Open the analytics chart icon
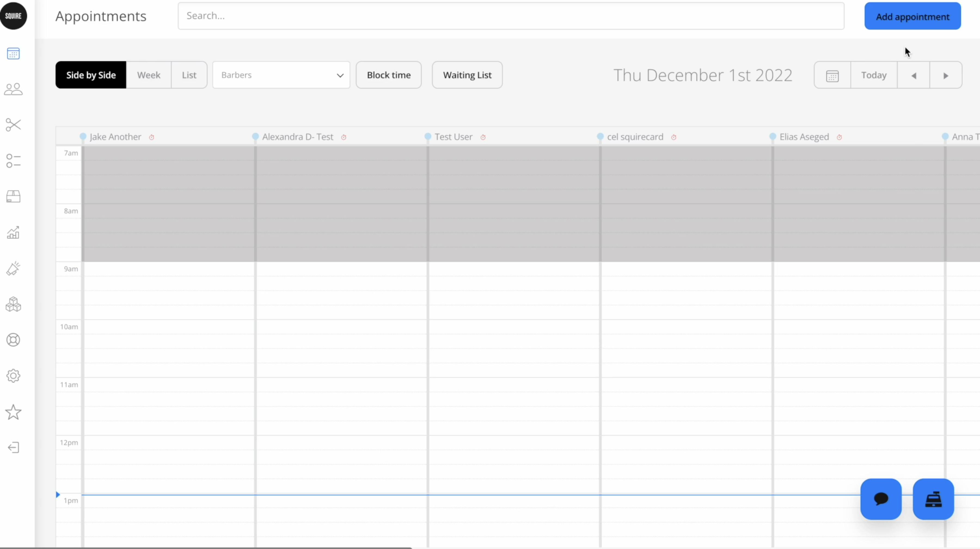 click(x=13, y=233)
